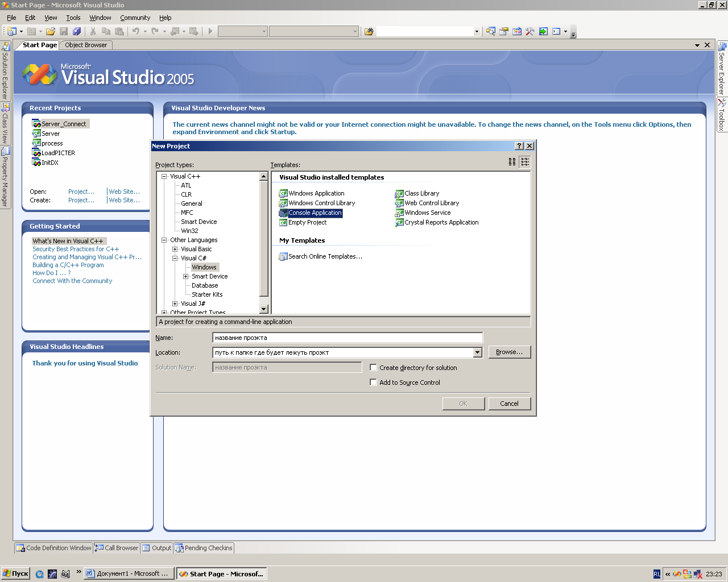Click the Open File toolbar icon
Screen dimensions: 728x582
click(x=51, y=31)
